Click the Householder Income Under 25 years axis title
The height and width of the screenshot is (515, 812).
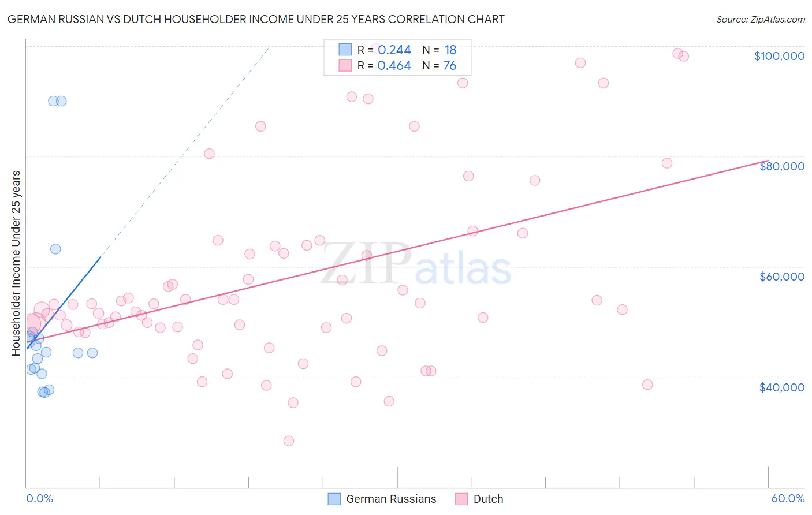16,263
